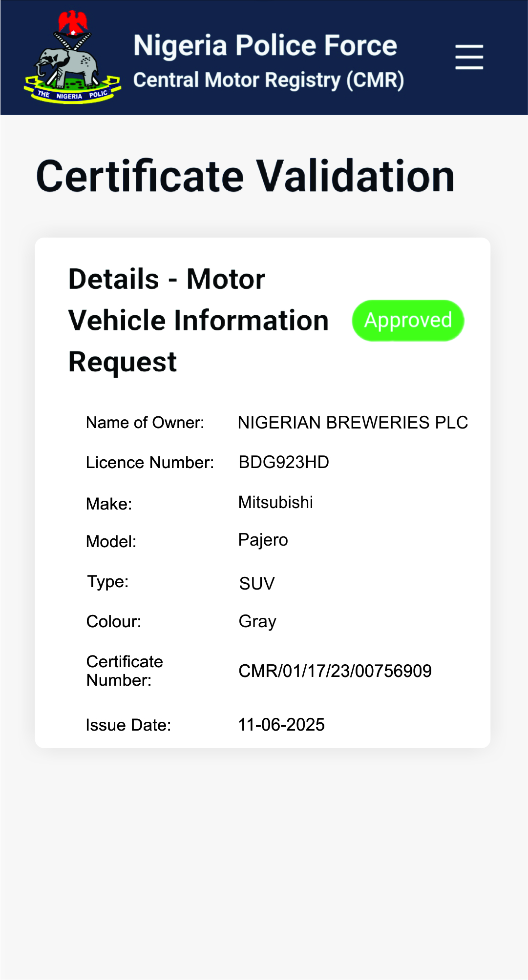The image size is (528, 980).
Task: Click the make value Mitsubishi
Action: [275, 502]
